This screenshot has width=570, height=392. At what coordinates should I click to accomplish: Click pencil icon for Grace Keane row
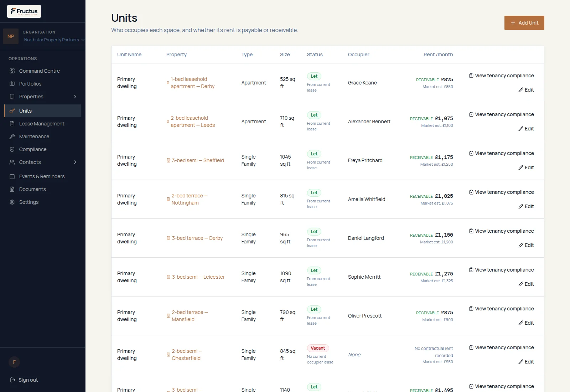click(521, 90)
